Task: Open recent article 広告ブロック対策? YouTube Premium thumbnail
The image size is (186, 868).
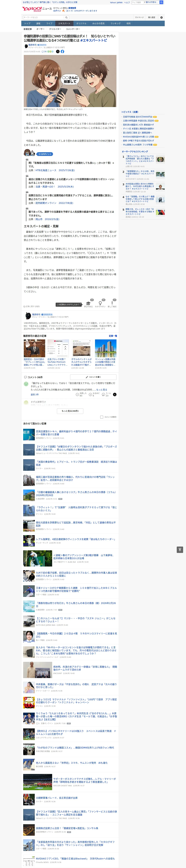Action: coord(58,348)
